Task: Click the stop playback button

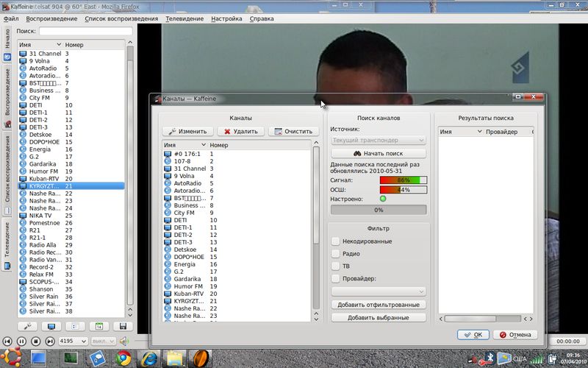Action: pyautogui.click(x=36, y=342)
